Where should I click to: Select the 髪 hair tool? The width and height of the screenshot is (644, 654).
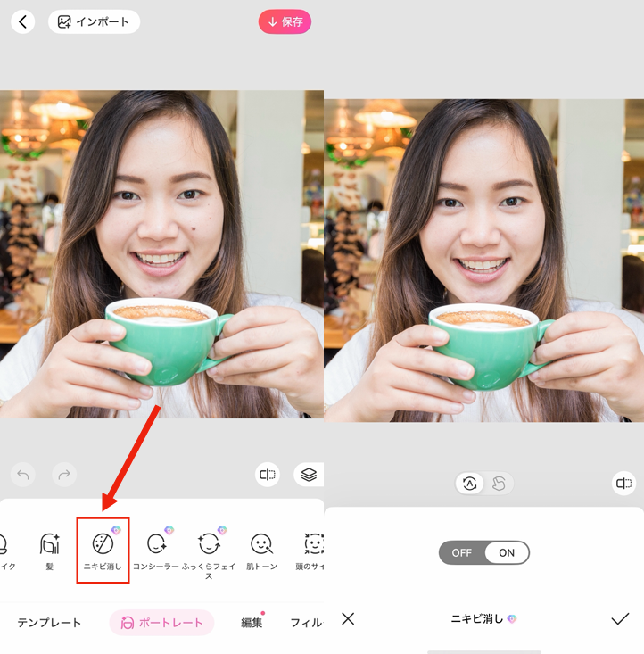(x=49, y=550)
